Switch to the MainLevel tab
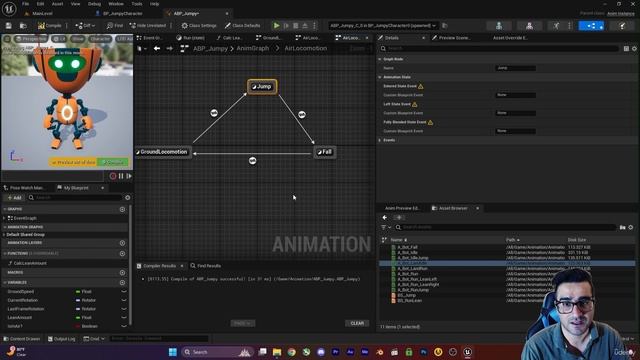The image size is (640, 360). coord(42,13)
